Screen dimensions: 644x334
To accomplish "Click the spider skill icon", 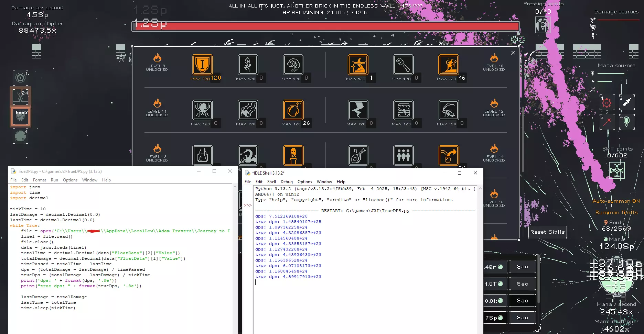I will click(x=202, y=110).
